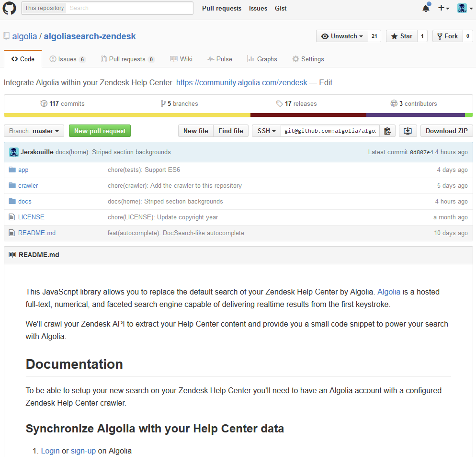Unwatch the repository via dropdown
The width and height of the screenshot is (476, 476).
tap(342, 36)
